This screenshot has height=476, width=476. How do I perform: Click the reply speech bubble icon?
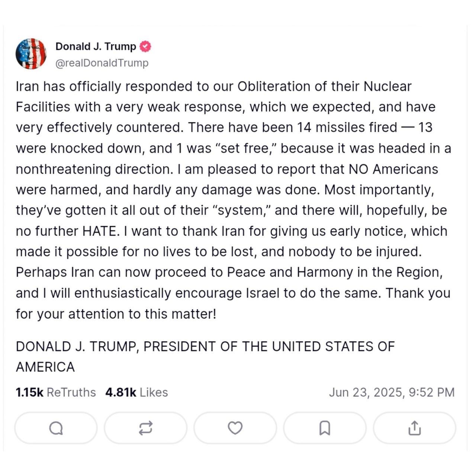[x=56, y=428]
